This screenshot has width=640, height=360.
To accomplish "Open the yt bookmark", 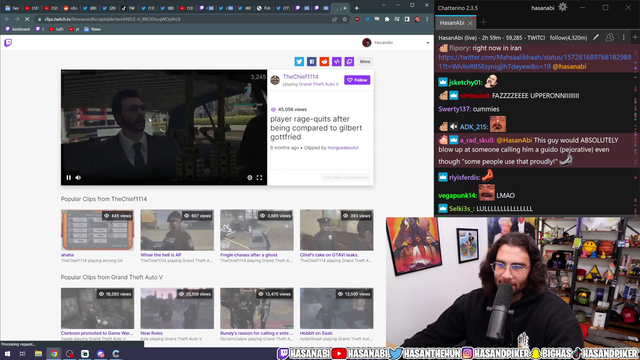I will (74, 29).
